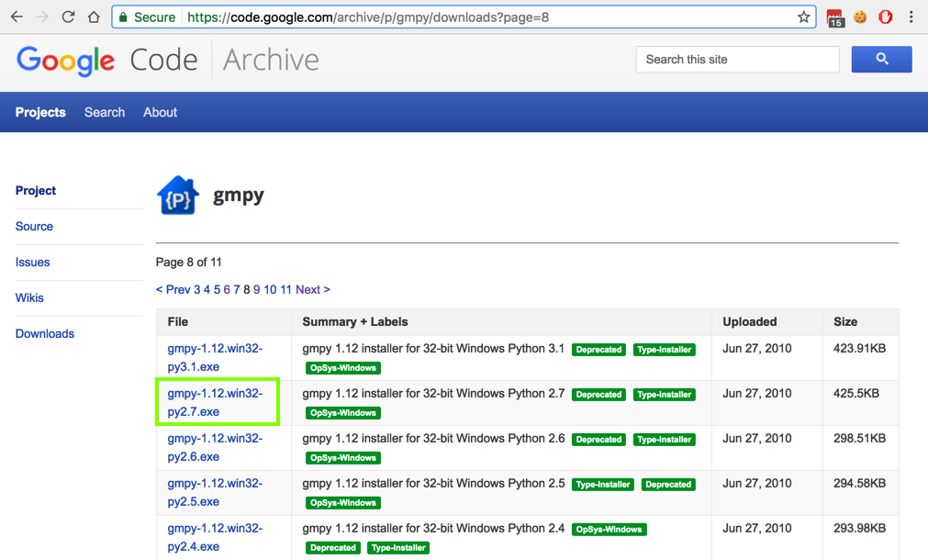Open the Projects nav item

tap(40, 112)
